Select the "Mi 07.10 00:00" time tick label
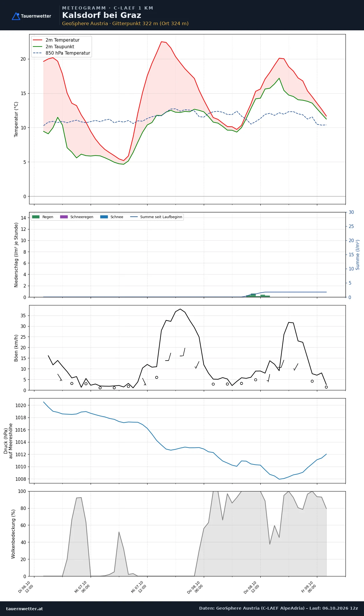The height and width of the screenshot is (616, 364). click(82, 587)
